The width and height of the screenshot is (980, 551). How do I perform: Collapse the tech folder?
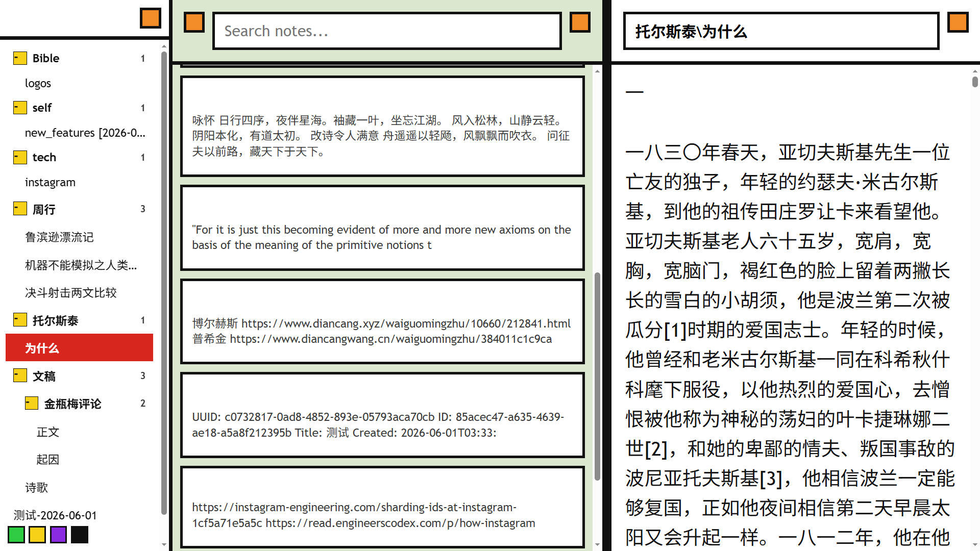coord(20,157)
